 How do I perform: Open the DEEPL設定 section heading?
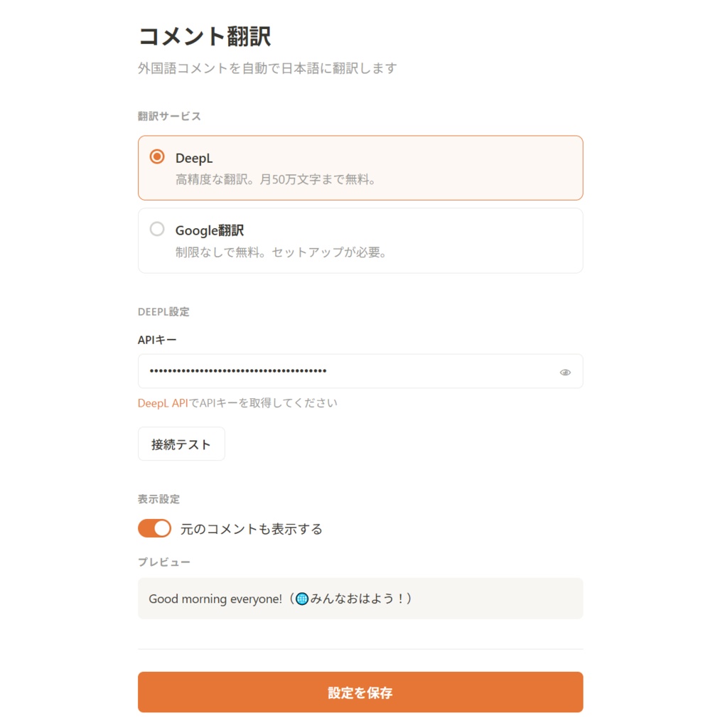(163, 311)
